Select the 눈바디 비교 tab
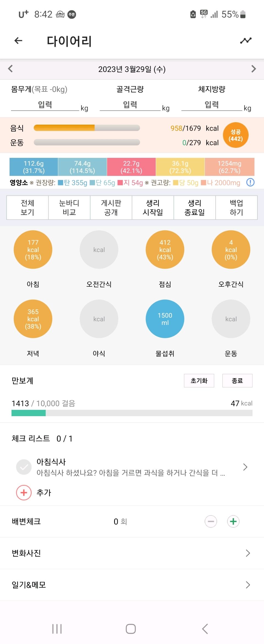Screen dimensions: 264x644 tap(69, 208)
